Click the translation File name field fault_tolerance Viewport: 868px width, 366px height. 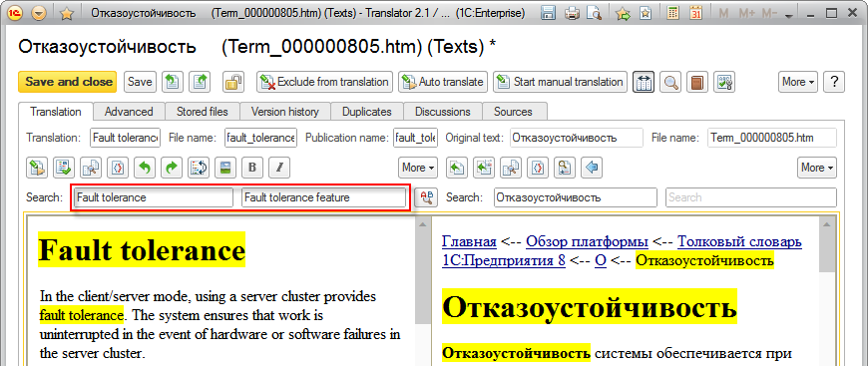point(260,138)
